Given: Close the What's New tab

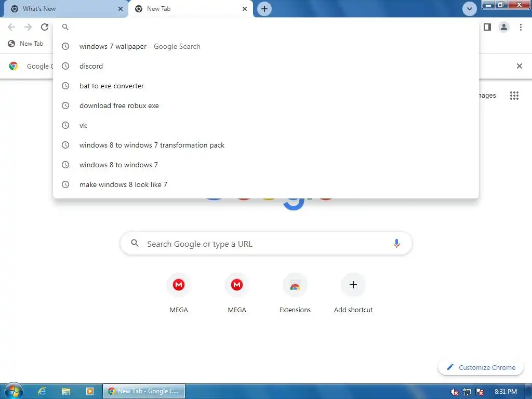Looking at the screenshot, I should point(121,9).
